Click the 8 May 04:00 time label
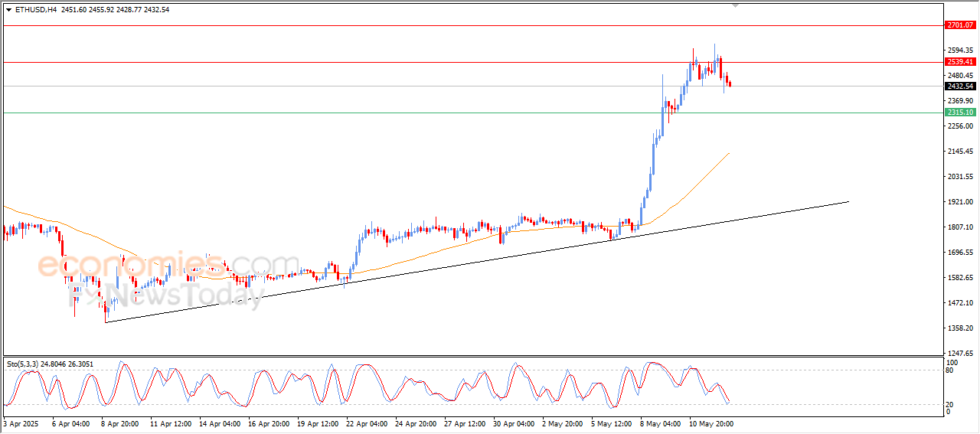The image size is (980, 434). pos(661,423)
